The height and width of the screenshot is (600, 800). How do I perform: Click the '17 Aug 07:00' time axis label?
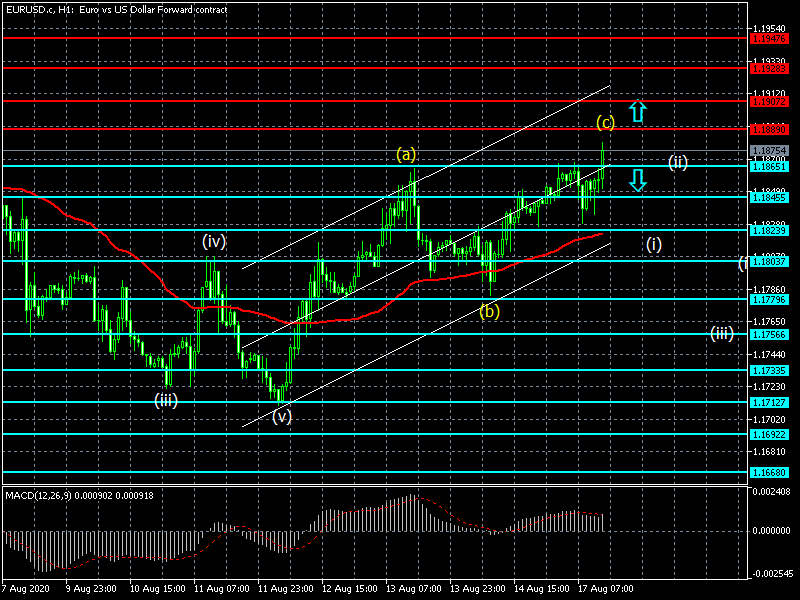[606, 588]
